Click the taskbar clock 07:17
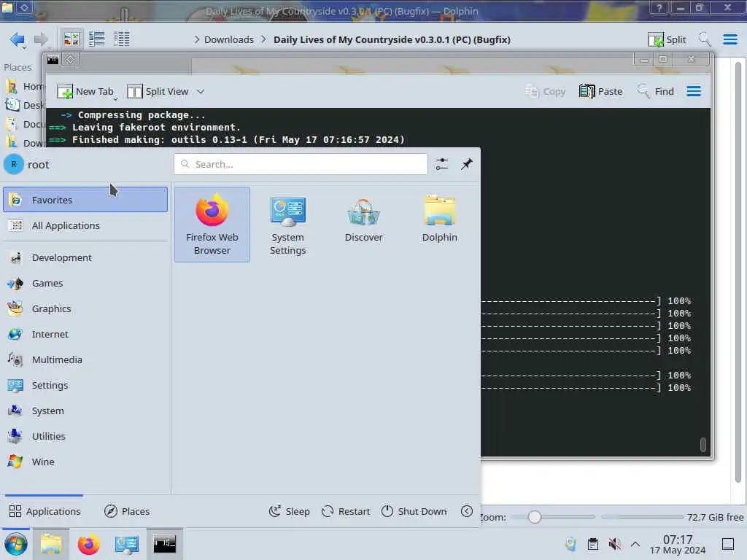 click(x=678, y=544)
